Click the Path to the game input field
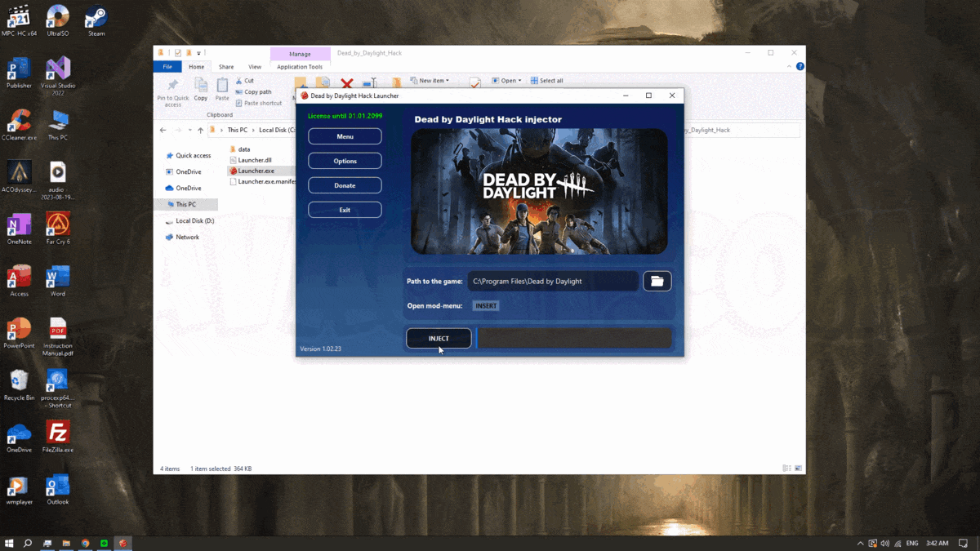 (553, 281)
